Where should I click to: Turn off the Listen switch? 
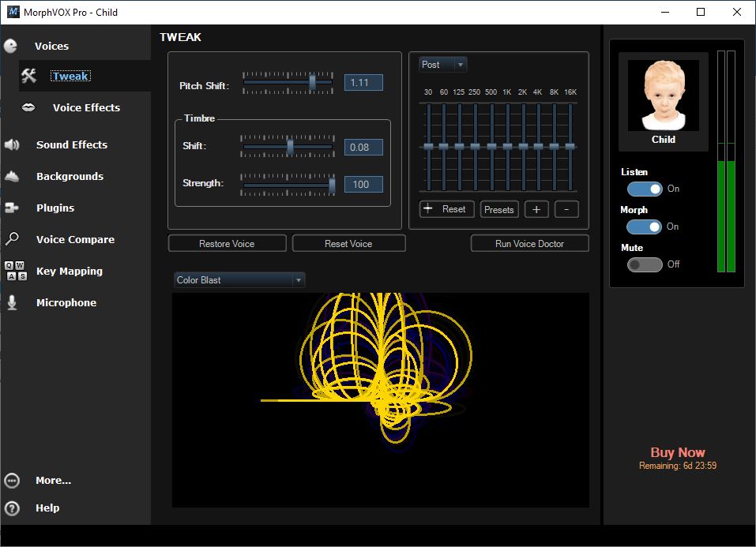pos(645,189)
